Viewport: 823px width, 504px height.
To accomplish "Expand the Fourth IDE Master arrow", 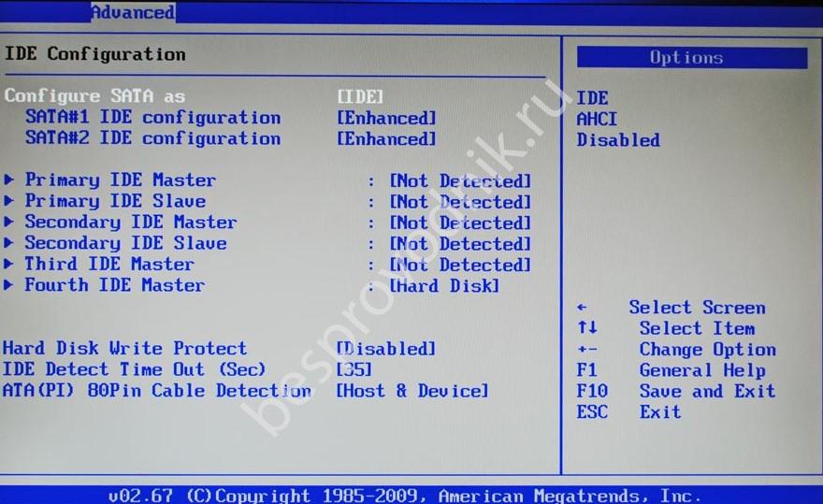I will (x=9, y=285).
